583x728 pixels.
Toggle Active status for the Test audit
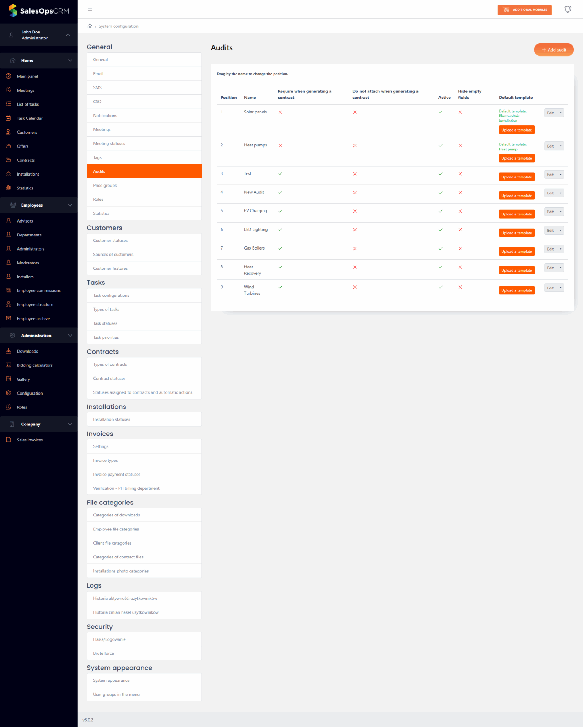pos(441,174)
